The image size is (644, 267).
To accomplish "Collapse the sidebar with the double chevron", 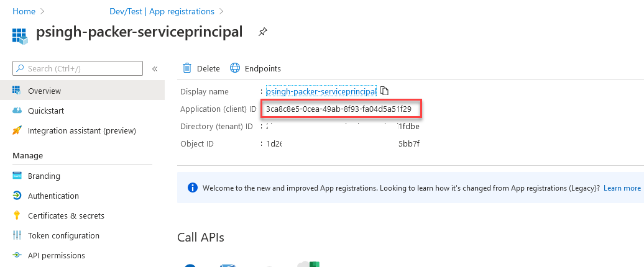I will 155,68.
